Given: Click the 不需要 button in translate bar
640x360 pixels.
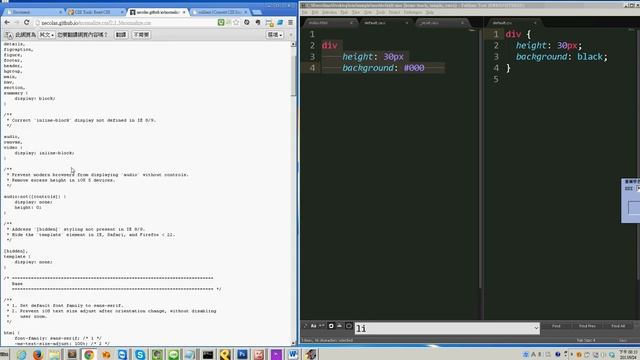Looking at the screenshot, I should pos(141,35).
